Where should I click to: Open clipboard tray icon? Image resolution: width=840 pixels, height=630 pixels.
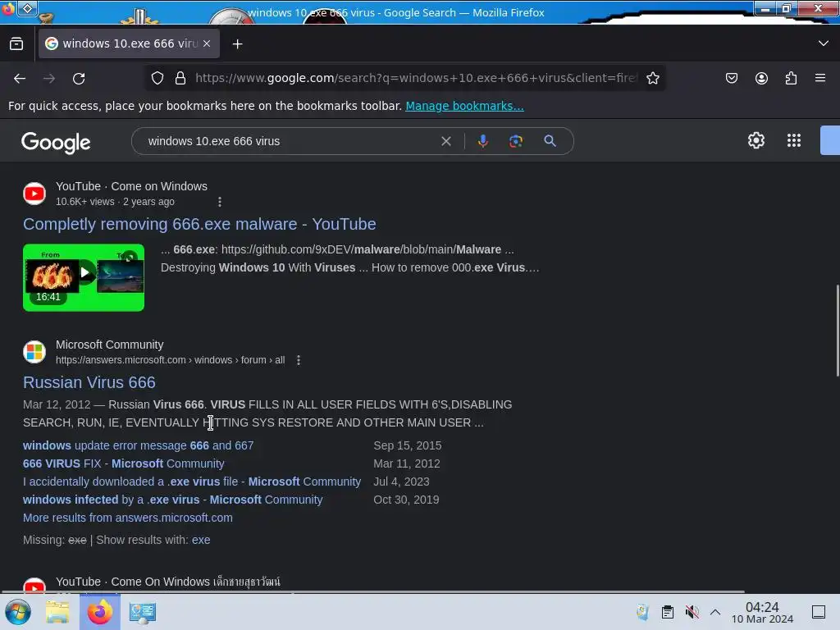(668, 612)
